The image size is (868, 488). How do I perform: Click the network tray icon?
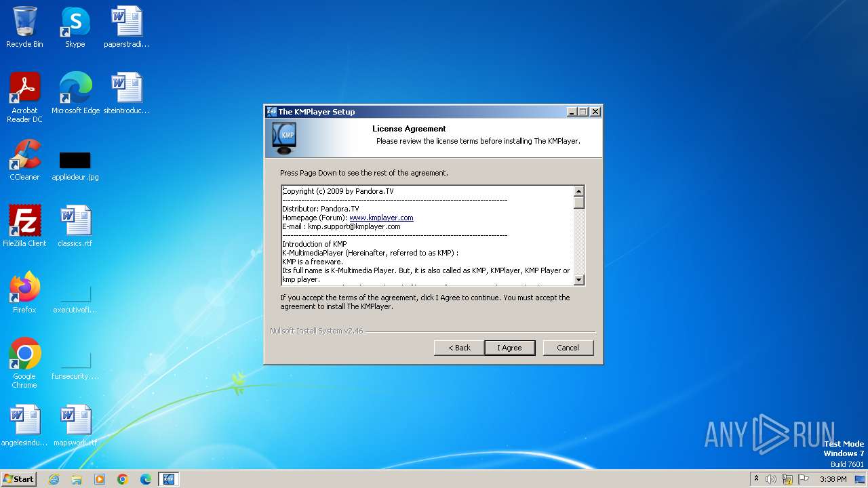pos(787,479)
